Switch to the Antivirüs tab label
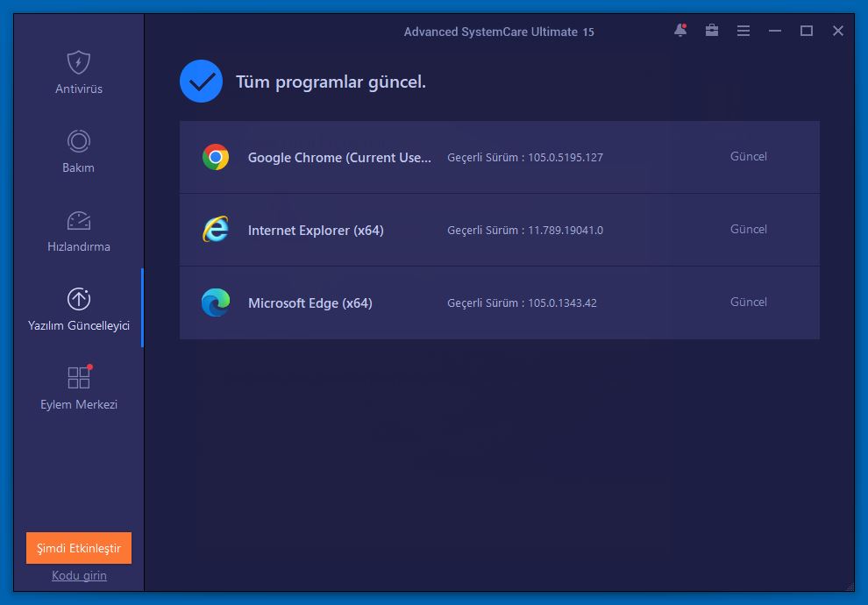 coord(79,89)
